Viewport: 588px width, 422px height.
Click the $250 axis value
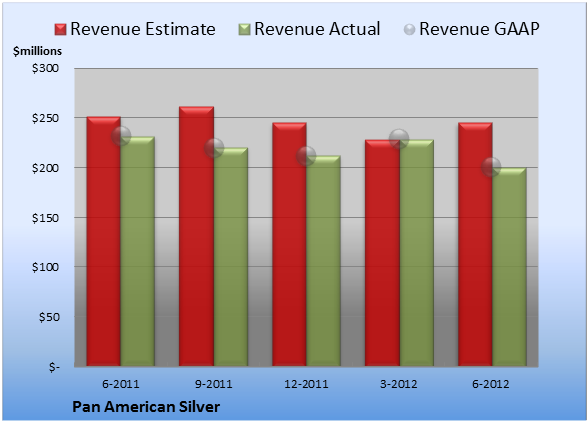tap(45, 118)
